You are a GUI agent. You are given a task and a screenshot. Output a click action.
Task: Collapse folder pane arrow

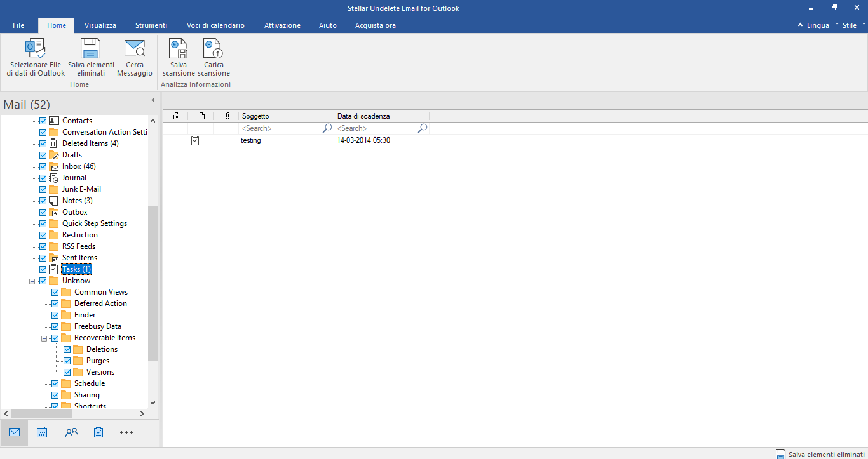tap(153, 100)
